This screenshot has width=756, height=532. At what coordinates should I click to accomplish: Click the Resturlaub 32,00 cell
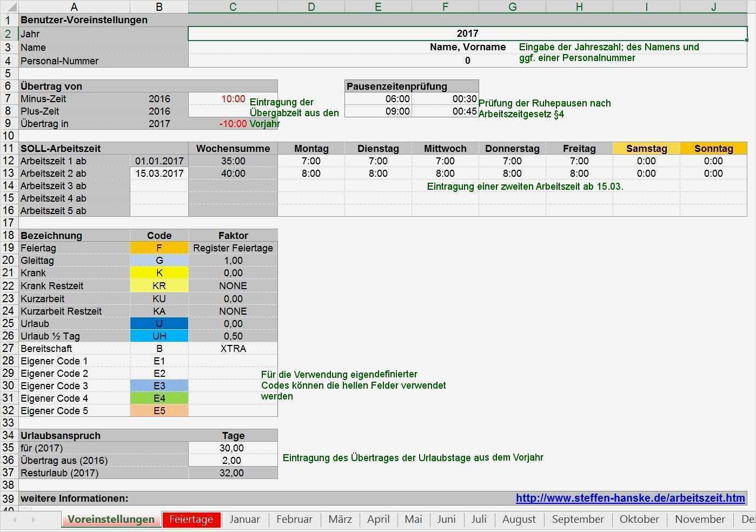click(233, 473)
